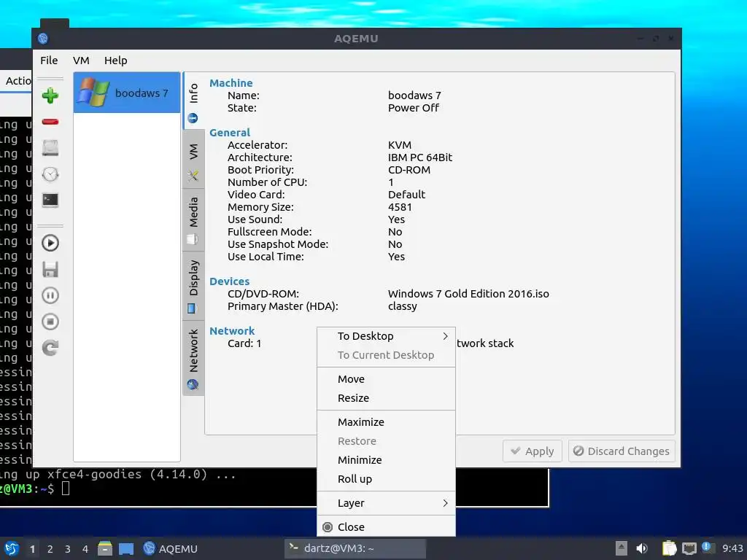Open the VM menu in menu bar
Image resolution: width=747 pixels, height=560 pixels.
tap(81, 61)
